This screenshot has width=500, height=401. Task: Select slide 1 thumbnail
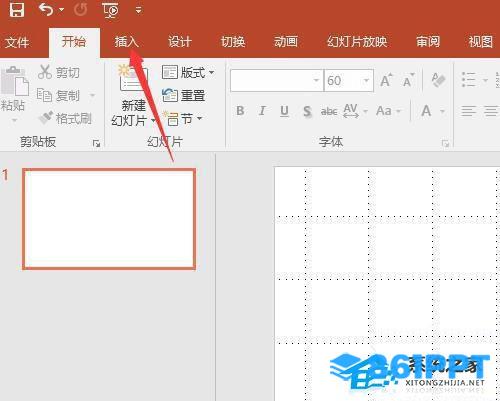109,219
